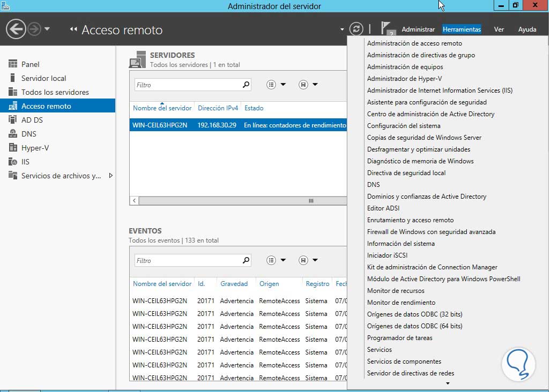Sort events by Gravedad column

tap(234, 284)
